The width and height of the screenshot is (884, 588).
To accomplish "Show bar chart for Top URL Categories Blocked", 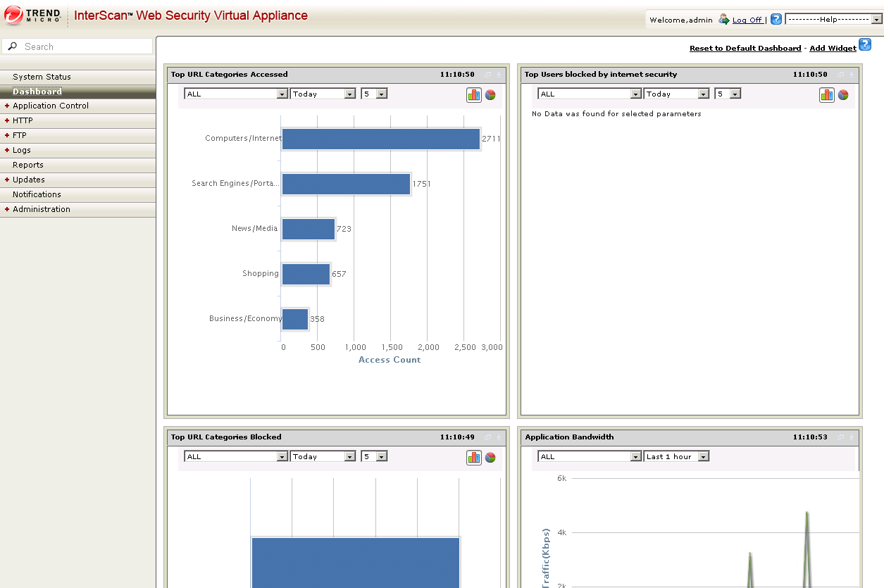I will coord(474,457).
